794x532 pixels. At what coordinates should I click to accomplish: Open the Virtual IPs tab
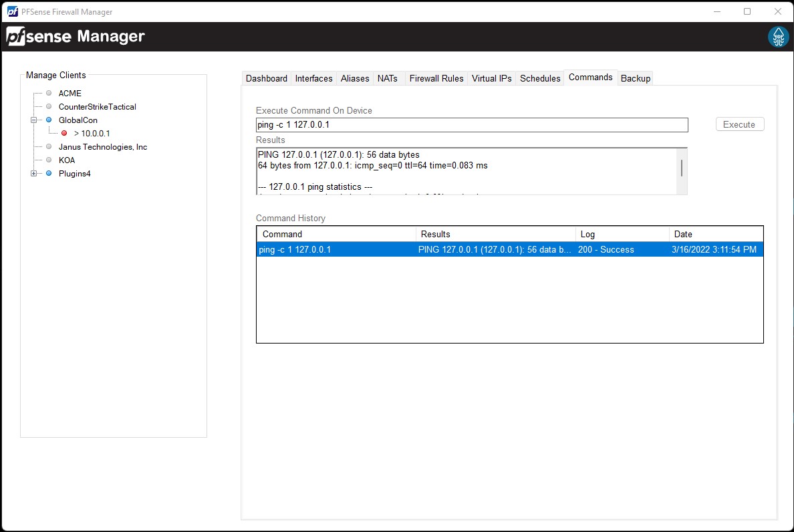pyautogui.click(x=491, y=78)
